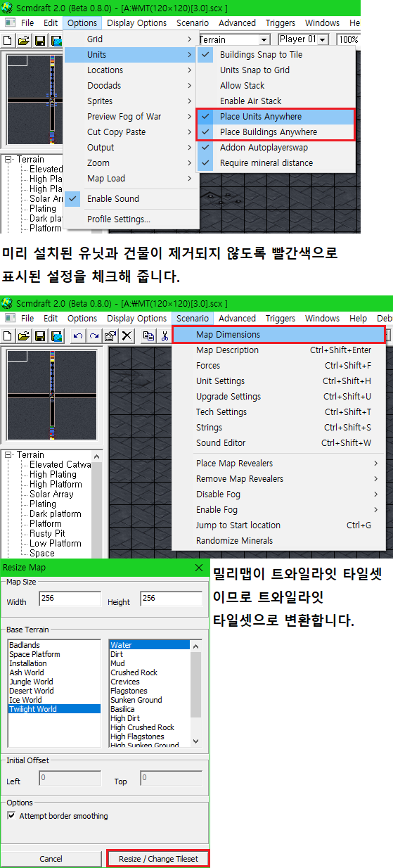
Task: Check Place Buildings Anywhere
Action: coord(275,132)
